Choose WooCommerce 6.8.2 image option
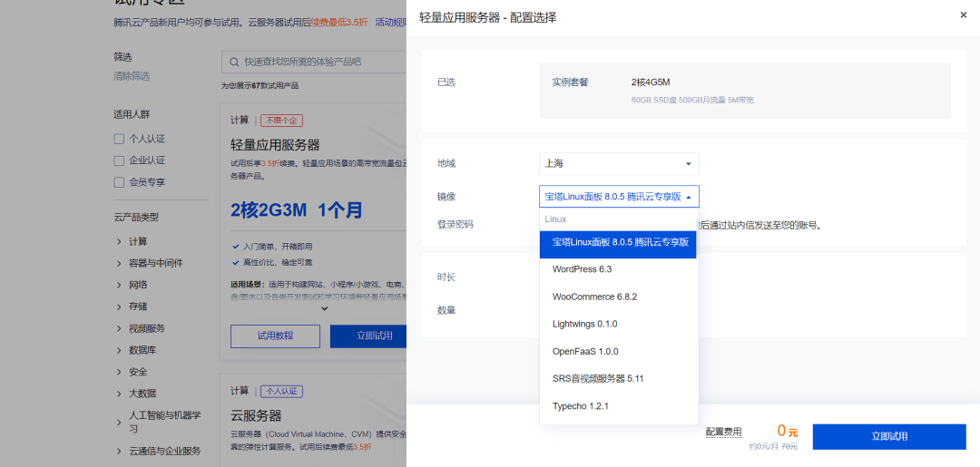Viewport: 980px width, 467px height. pos(594,297)
